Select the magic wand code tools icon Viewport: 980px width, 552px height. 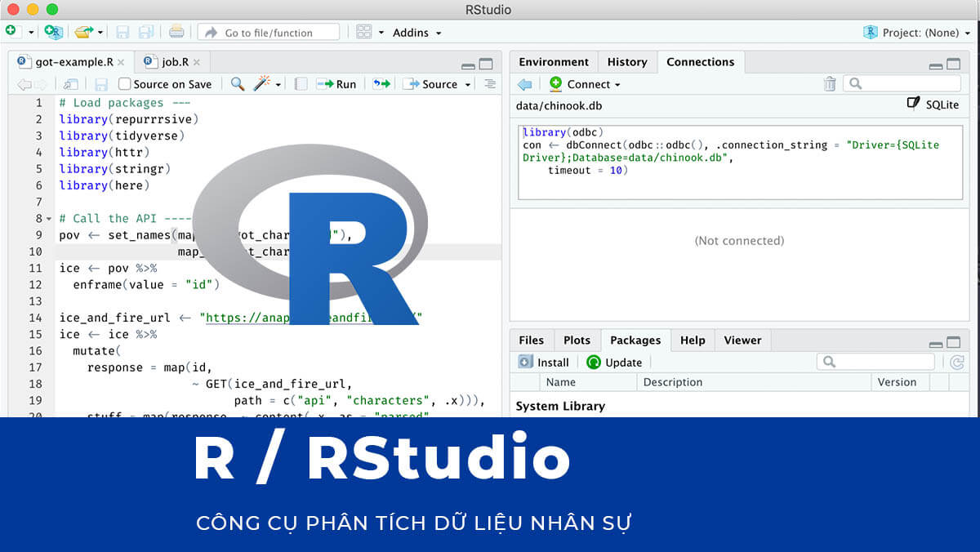point(260,82)
